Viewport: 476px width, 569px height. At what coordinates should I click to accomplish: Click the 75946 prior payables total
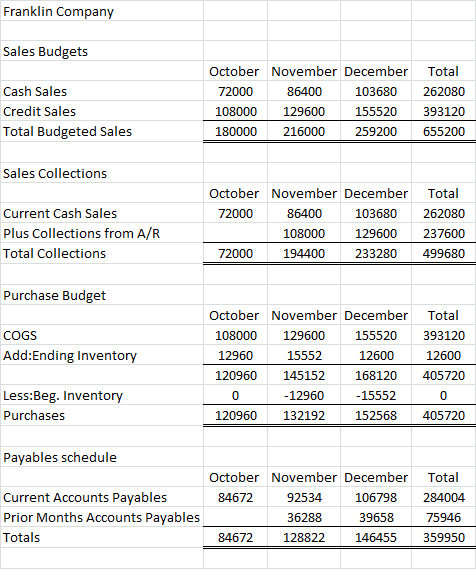(444, 517)
